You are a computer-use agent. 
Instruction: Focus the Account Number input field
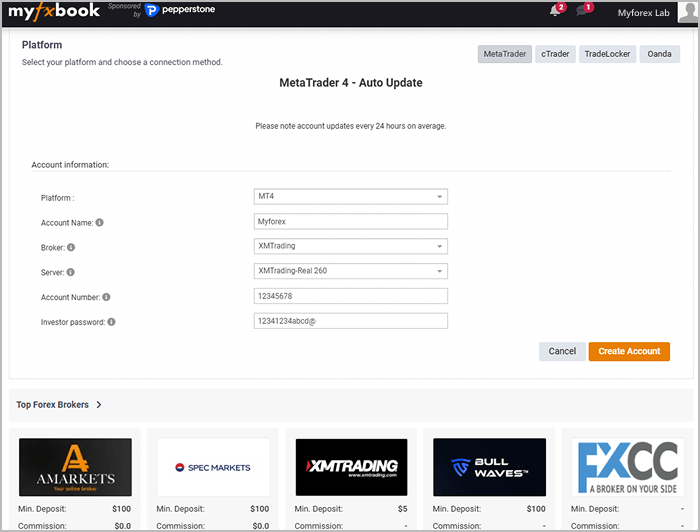point(350,296)
